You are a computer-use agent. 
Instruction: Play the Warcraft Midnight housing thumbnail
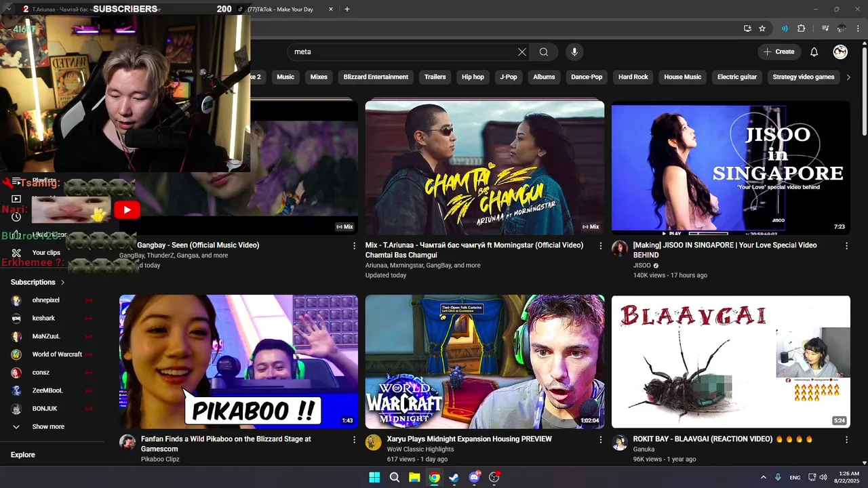[485, 361]
